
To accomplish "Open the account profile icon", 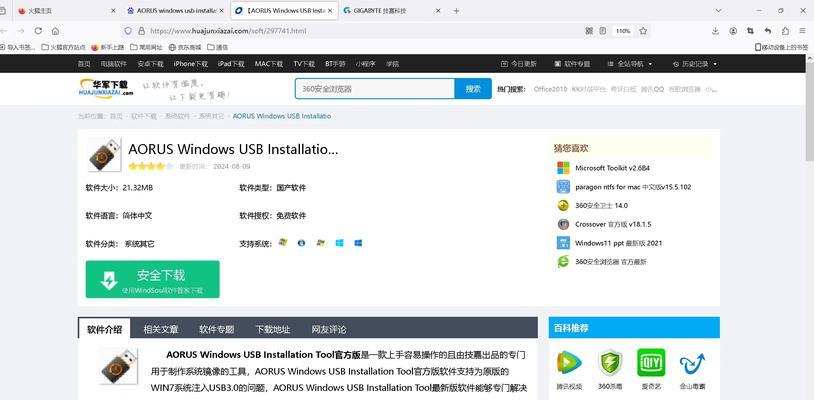I will tap(733, 31).
